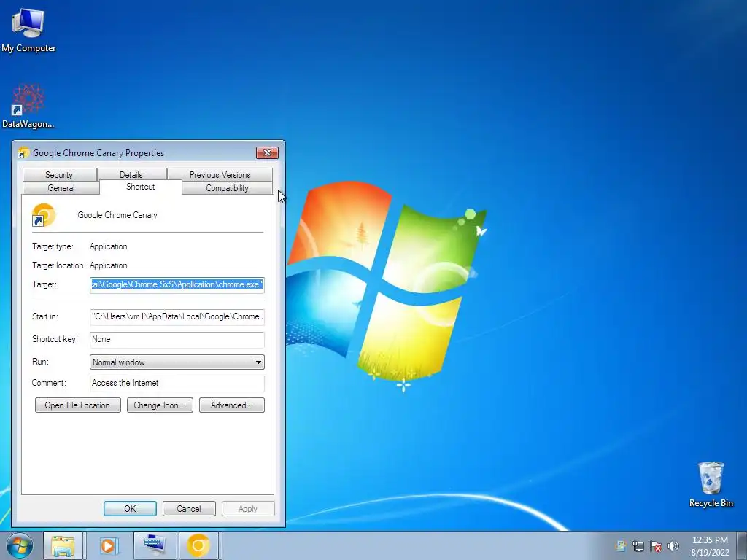Close the Properties dialog
Viewport: 747px width, 560px height.
click(267, 152)
